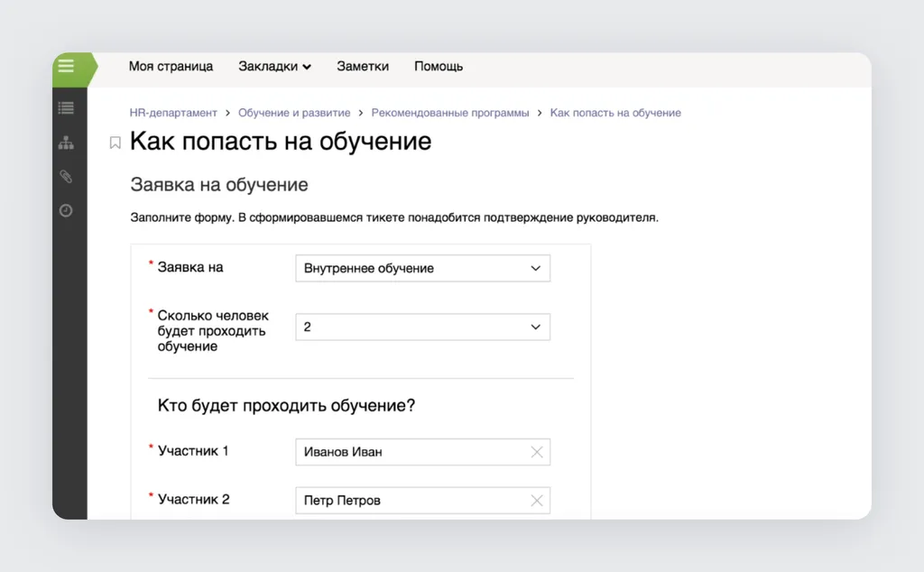Open the number of people dropdown
The width and height of the screenshot is (924, 572).
(x=422, y=327)
